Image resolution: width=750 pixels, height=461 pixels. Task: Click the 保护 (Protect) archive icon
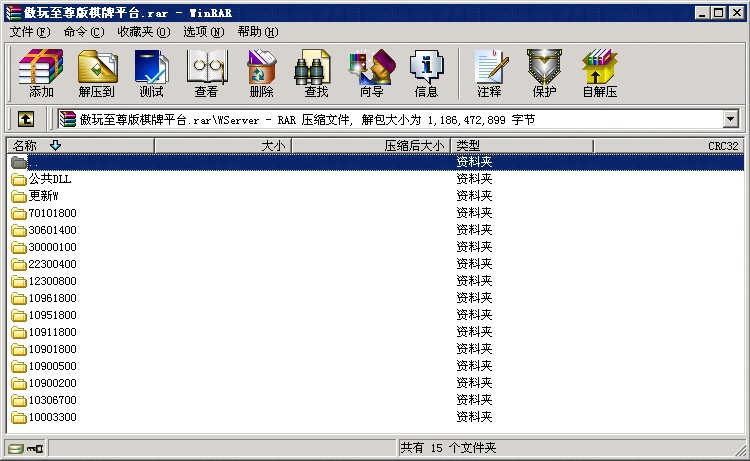click(544, 73)
